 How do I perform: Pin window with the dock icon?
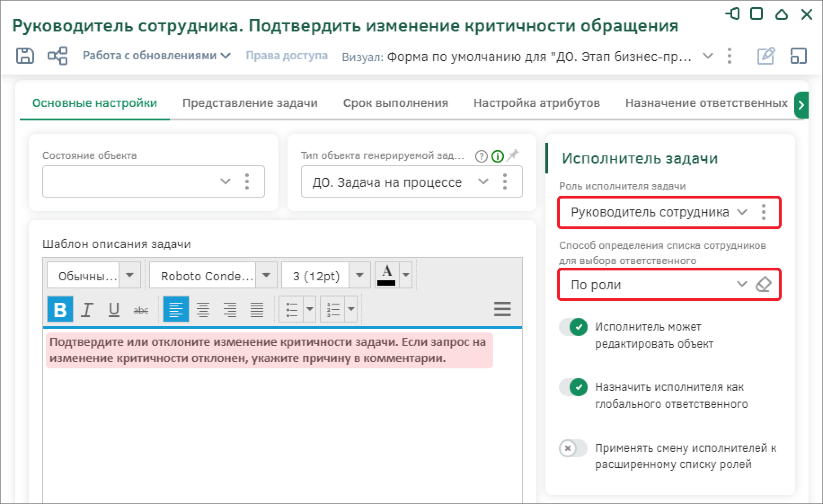[x=732, y=14]
